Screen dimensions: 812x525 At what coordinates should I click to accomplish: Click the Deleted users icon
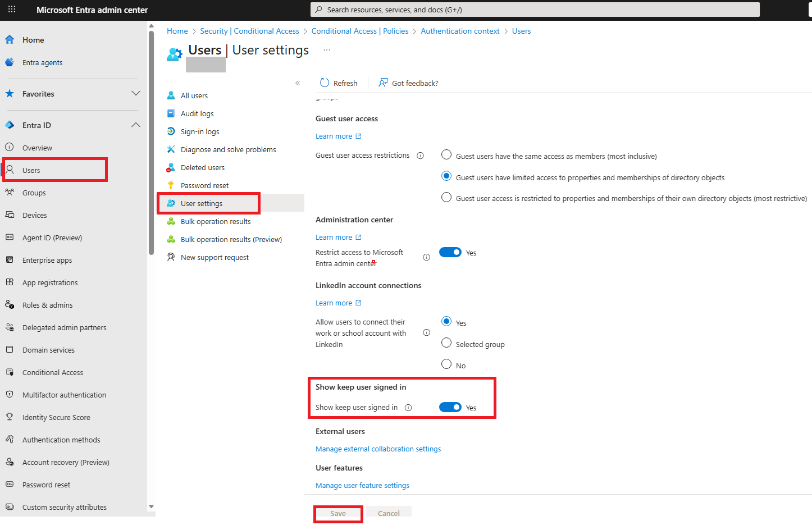171,167
